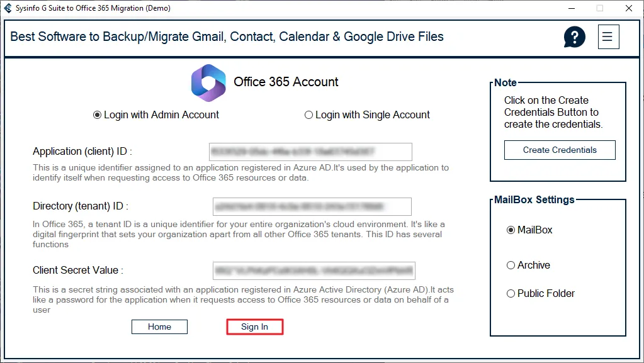This screenshot has height=363, width=644.
Task: Select Login with Single Account option
Action: click(367, 115)
